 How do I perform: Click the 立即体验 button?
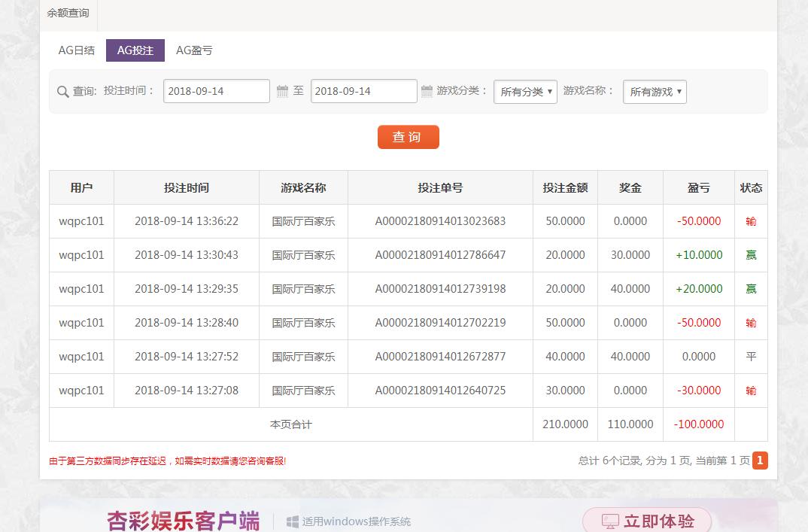pos(647,521)
